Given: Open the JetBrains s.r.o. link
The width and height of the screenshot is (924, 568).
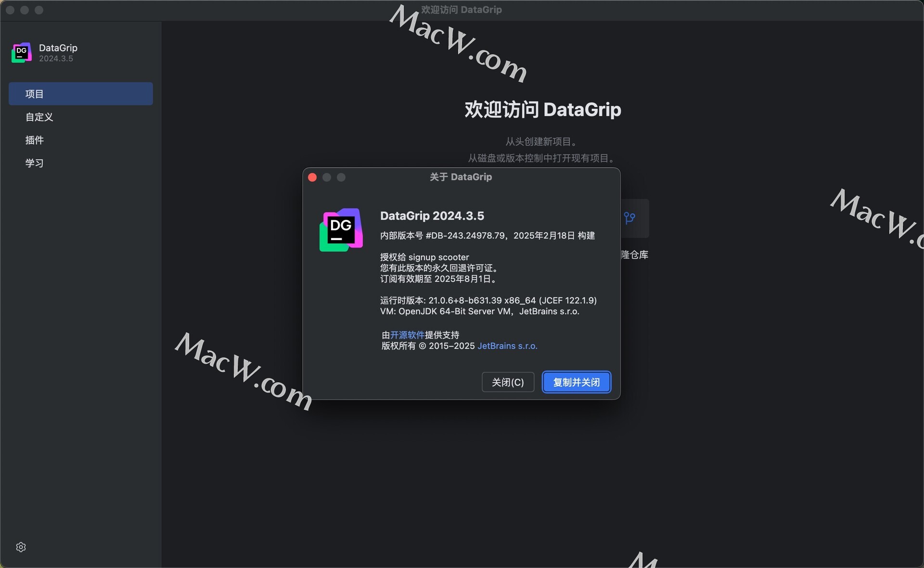Looking at the screenshot, I should 507,346.
